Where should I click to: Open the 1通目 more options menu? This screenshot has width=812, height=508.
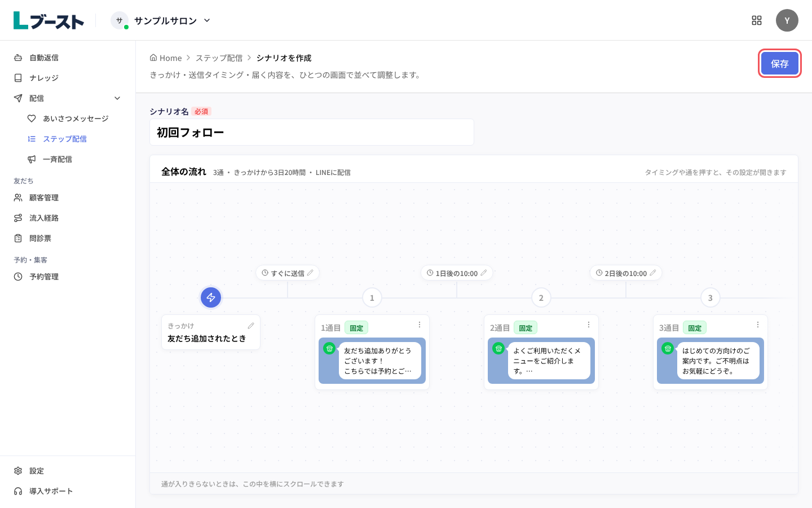coord(420,325)
